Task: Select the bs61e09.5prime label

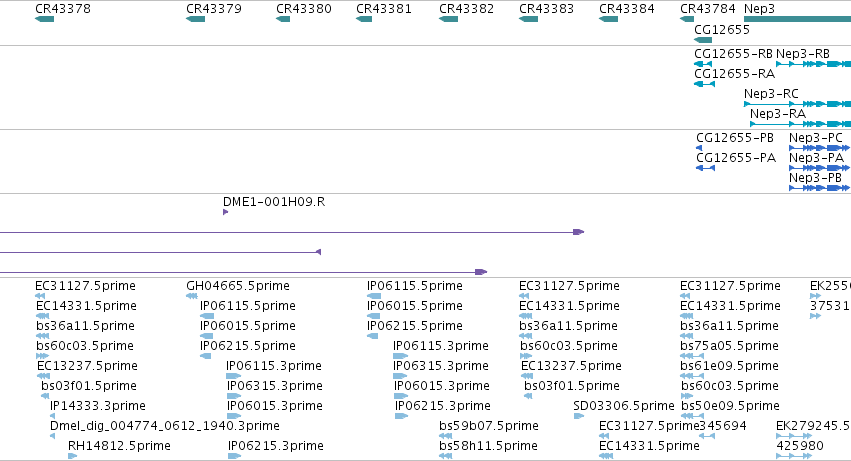Action: point(729,366)
